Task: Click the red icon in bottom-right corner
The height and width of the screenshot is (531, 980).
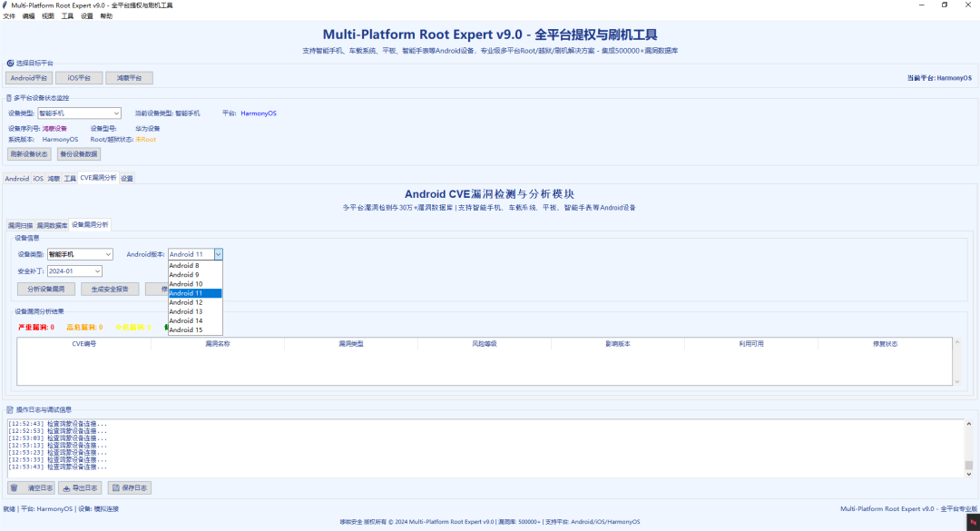Action: tap(973, 522)
